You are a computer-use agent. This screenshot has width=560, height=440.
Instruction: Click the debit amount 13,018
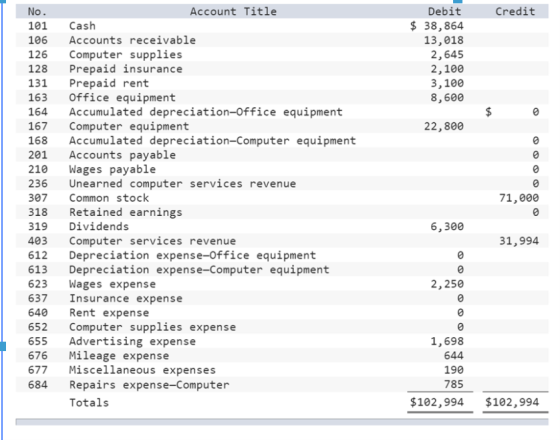[x=444, y=40]
